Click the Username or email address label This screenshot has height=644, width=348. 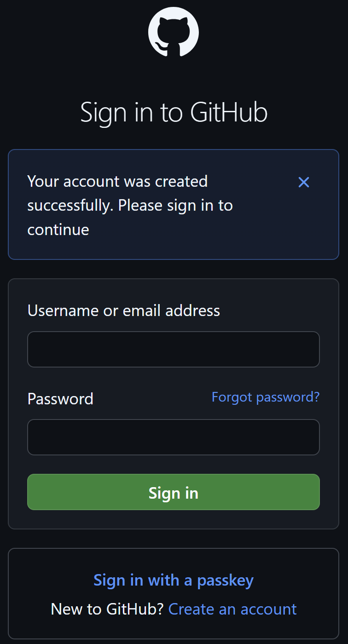click(124, 310)
